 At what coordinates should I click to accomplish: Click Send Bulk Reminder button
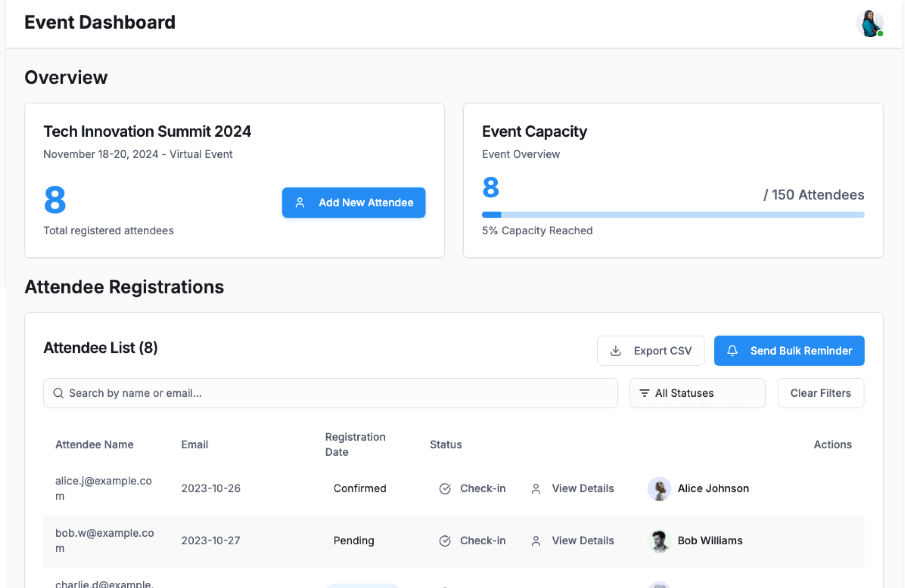[789, 351]
